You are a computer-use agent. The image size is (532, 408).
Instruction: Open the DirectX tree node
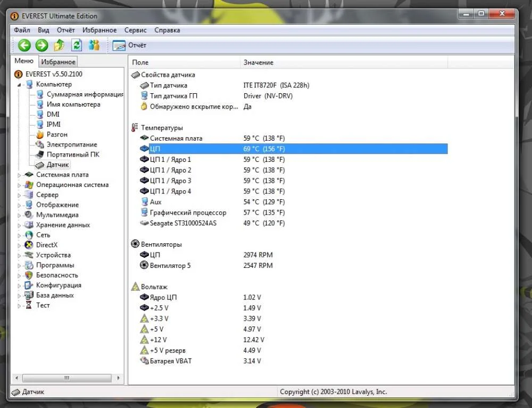point(46,245)
